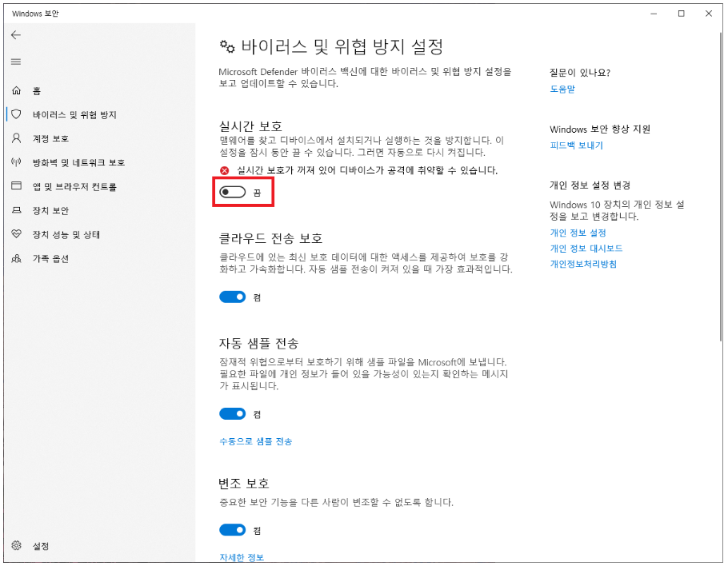Toggle tamper protection (변조 보호) switch
This screenshot has height=566, width=728.
point(232,530)
